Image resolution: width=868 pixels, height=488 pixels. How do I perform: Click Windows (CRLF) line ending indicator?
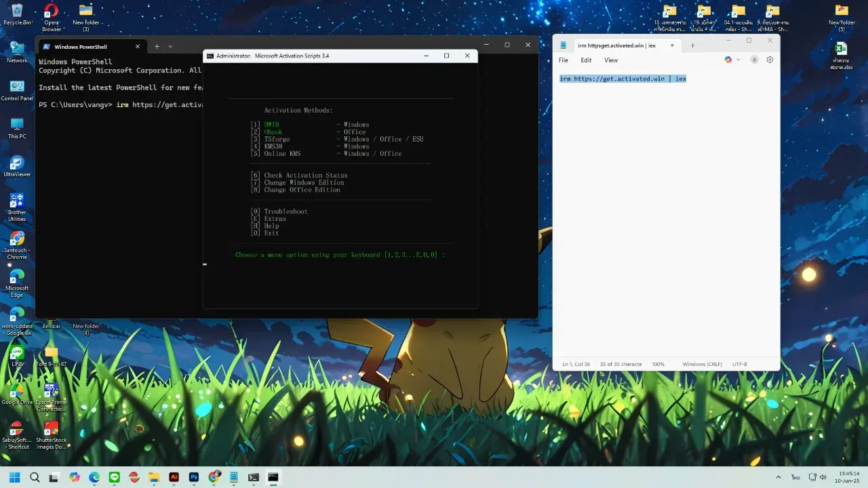[702, 364]
